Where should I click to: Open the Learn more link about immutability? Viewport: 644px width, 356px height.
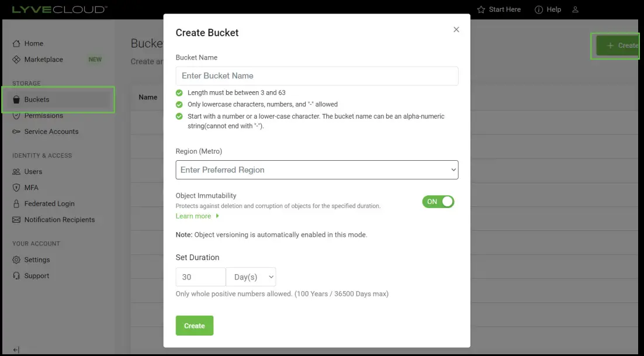[194, 216]
